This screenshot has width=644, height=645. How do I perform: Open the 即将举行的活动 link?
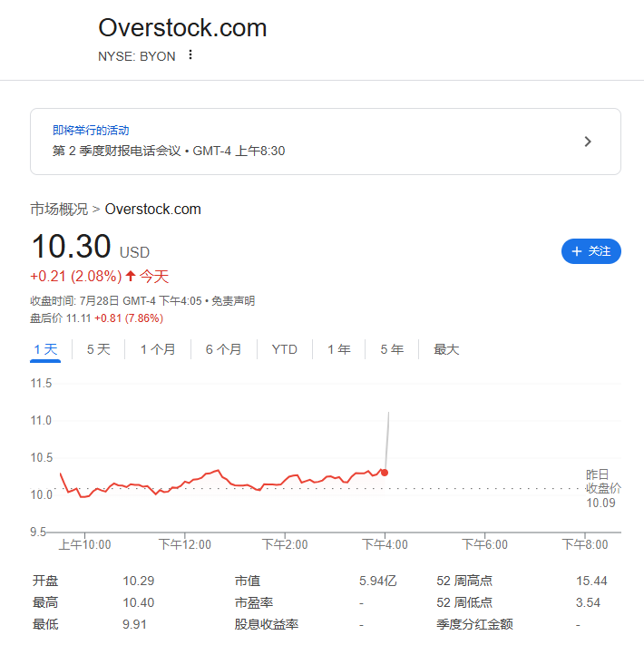(91, 131)
